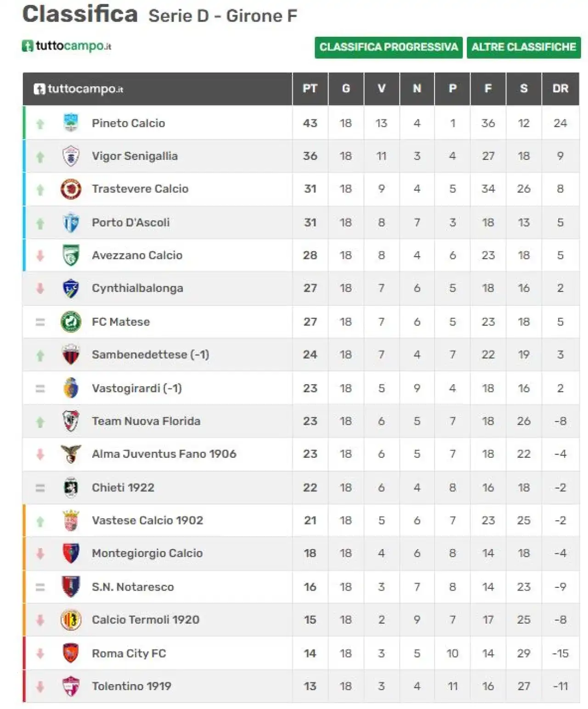Click the Chieti 1922 team name
The image size is (588, 709).
(x=123, y=487)
